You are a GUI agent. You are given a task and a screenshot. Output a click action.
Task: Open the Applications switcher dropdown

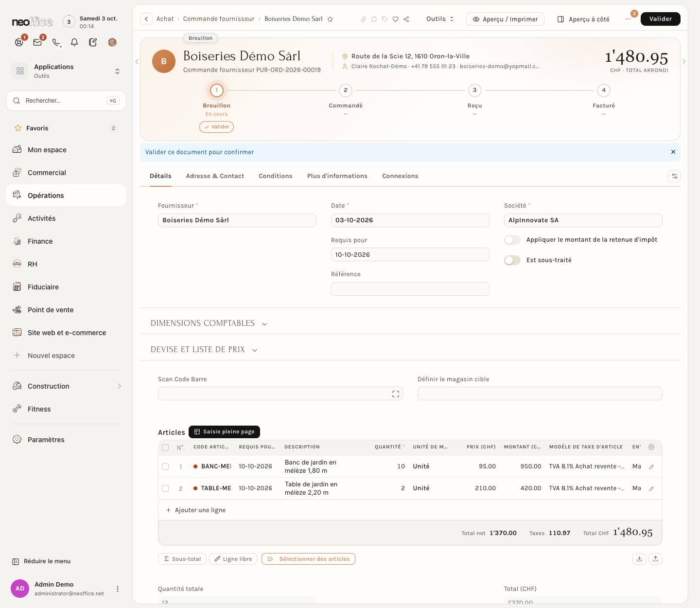[66, 71]
